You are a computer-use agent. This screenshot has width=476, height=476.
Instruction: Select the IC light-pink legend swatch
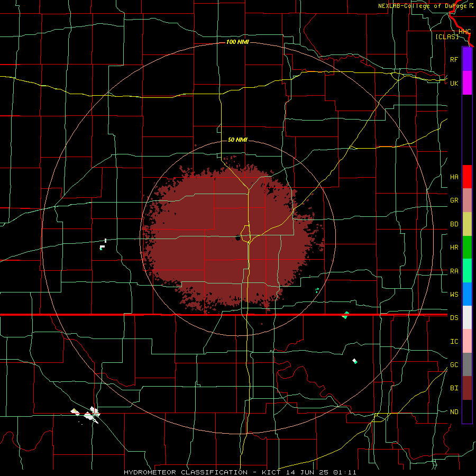coord(467,341)
